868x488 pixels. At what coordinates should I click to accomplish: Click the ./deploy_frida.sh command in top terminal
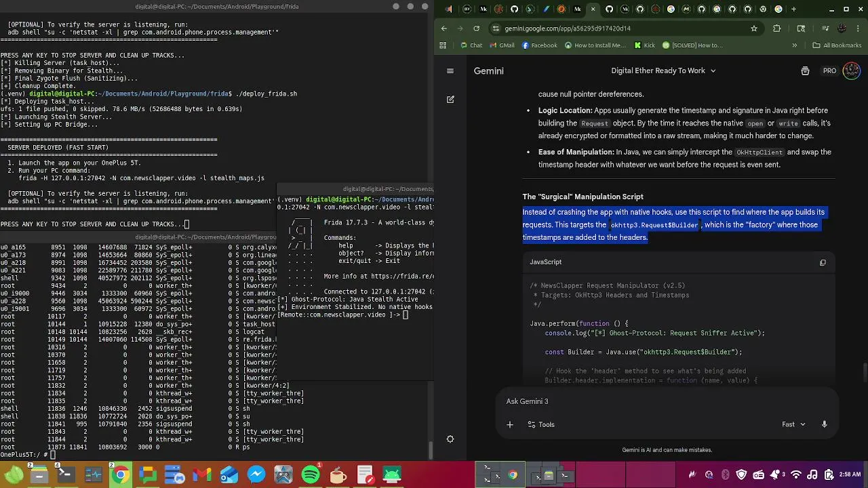tap(265, 94)
